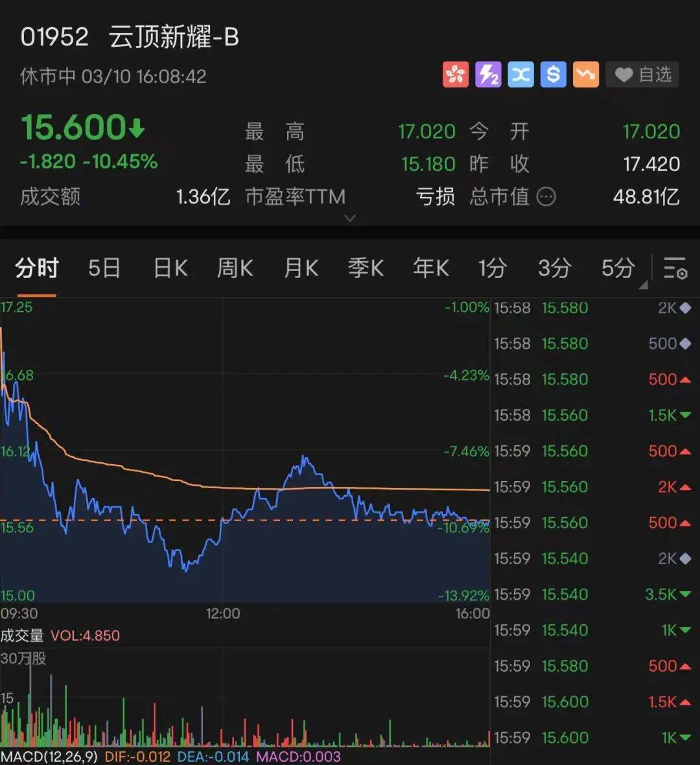
Task: Tap the 今开 value 17.020
Action: [651, 132]
